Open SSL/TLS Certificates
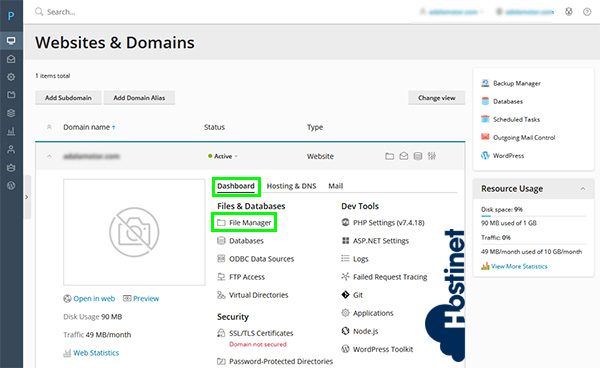The width and height of the screenshot is (600, 368). click(255, 333)
